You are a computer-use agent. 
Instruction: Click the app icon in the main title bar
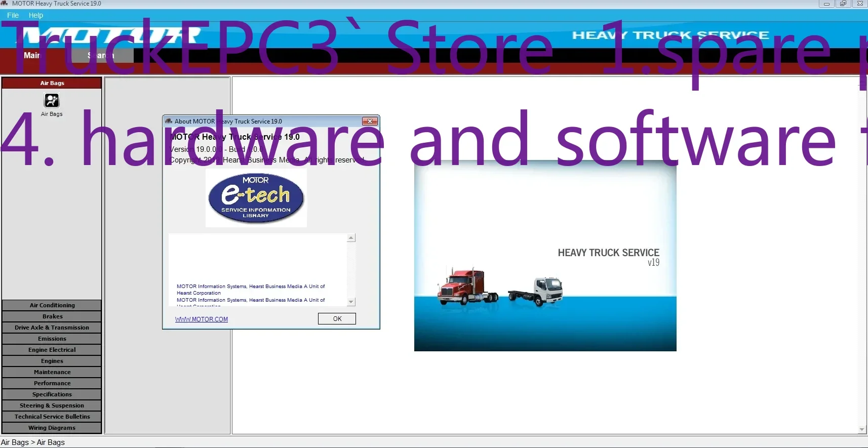pos(5,4)
